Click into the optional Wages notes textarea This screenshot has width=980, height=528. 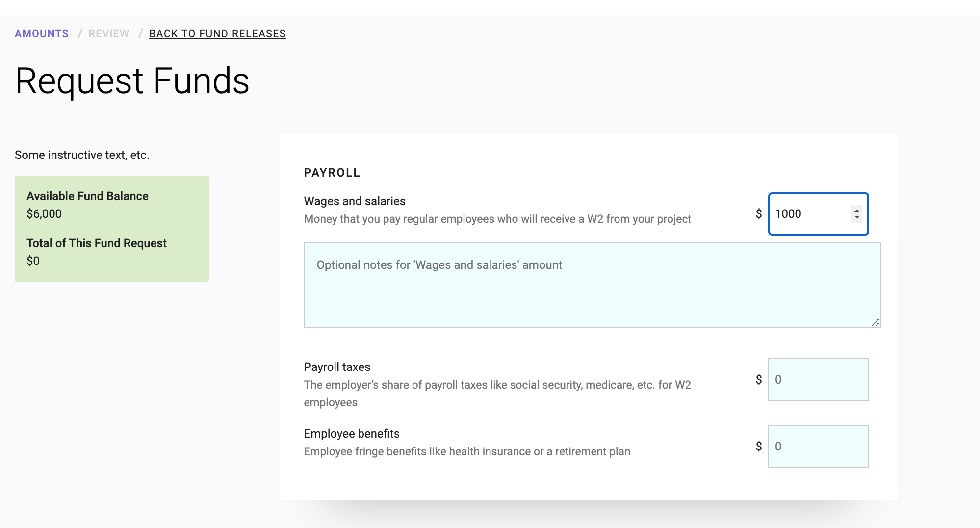pyautogui.click(x=592, y=285)
